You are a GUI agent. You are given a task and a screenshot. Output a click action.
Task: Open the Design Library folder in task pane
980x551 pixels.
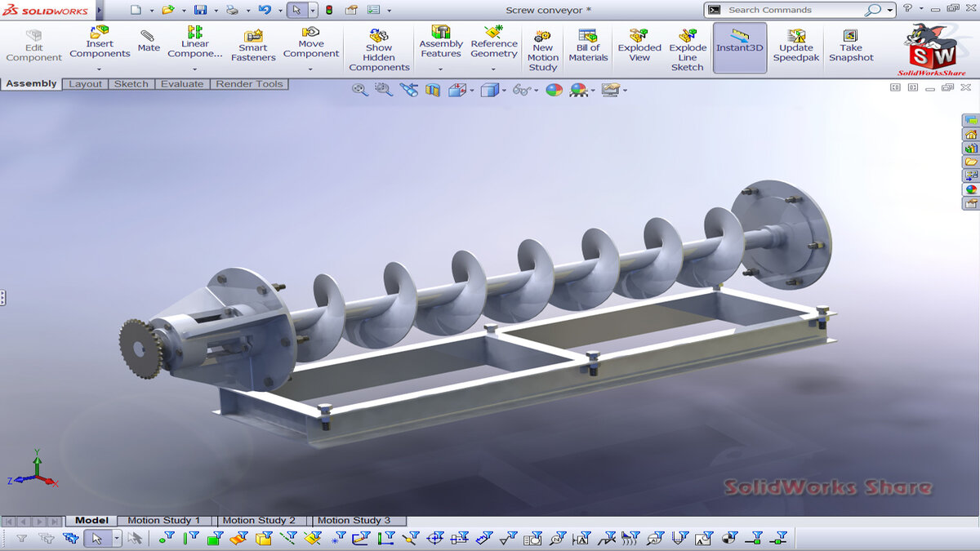click(971, 148)
